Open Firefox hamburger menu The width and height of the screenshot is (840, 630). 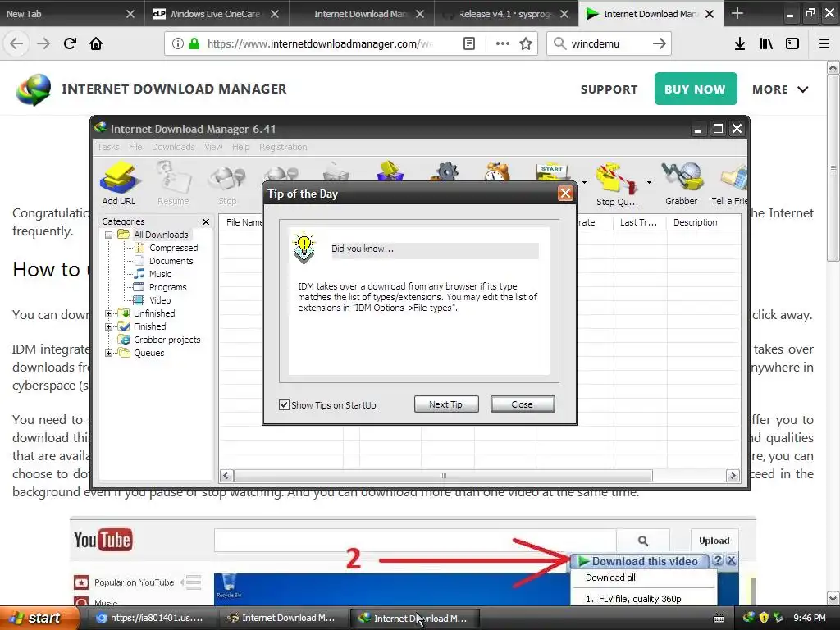[x=824, y=43]
